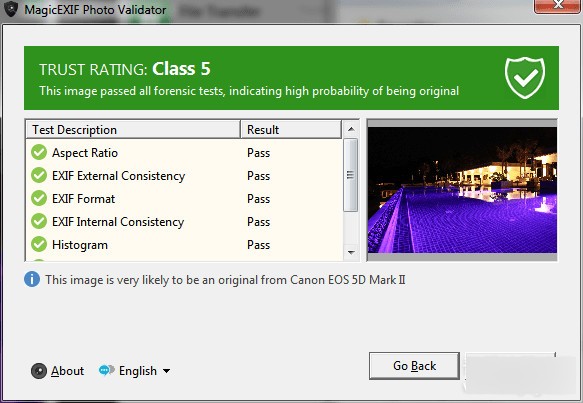
Task: Click the Go Back button
Action: pos(414,366)
